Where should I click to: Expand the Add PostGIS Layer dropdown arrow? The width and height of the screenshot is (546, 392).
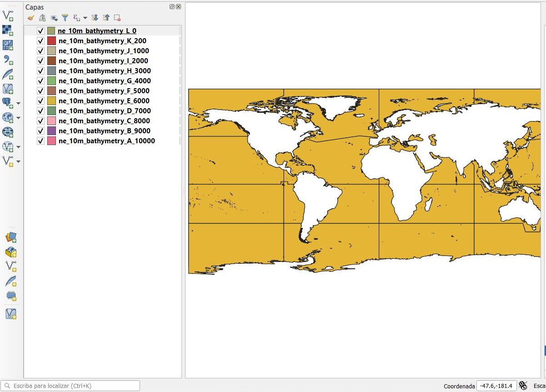[19, 104]
